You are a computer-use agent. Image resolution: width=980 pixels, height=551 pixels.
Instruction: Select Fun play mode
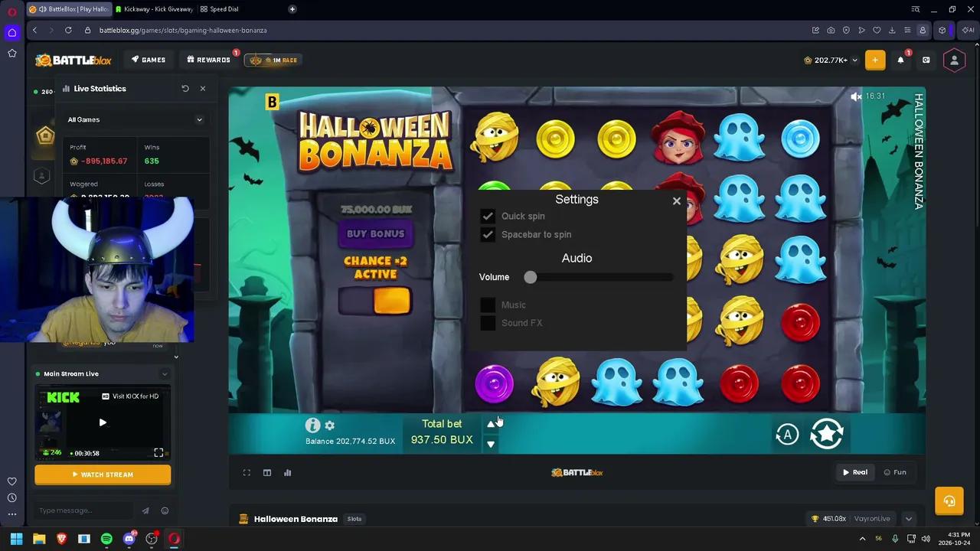[x=895, y=472]
